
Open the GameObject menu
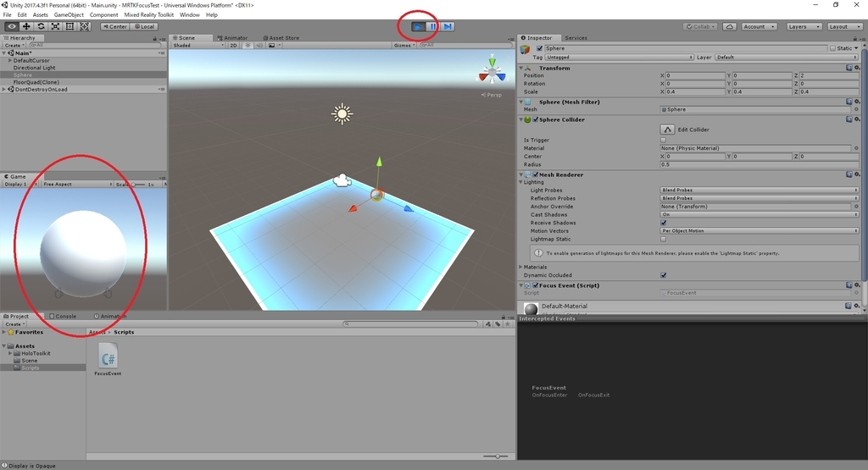[69, 15]
